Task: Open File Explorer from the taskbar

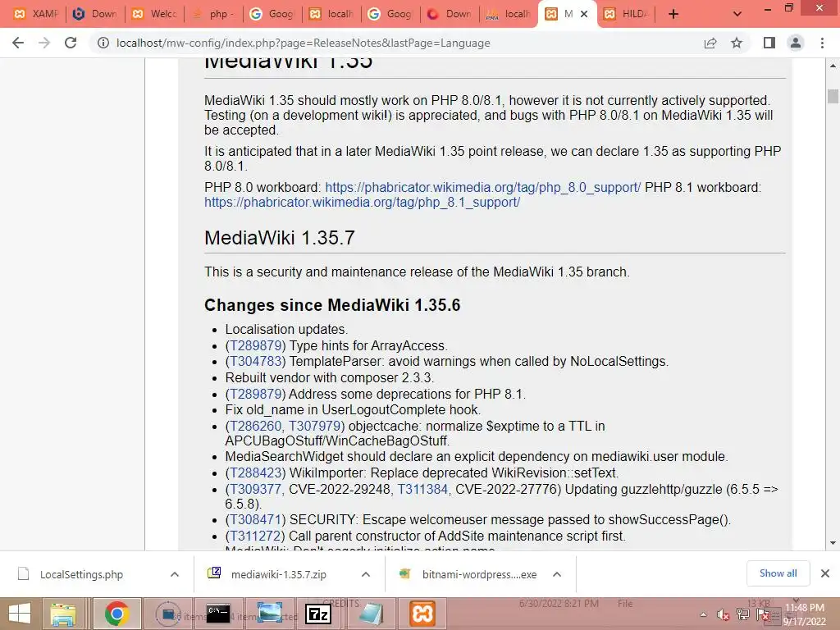Action: (x=63, y=614)
